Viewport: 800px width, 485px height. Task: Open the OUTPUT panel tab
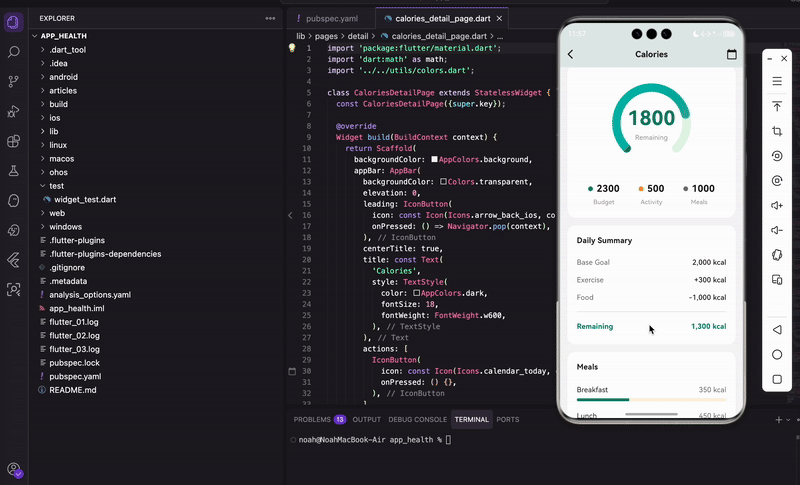click(x=367, y=420)
